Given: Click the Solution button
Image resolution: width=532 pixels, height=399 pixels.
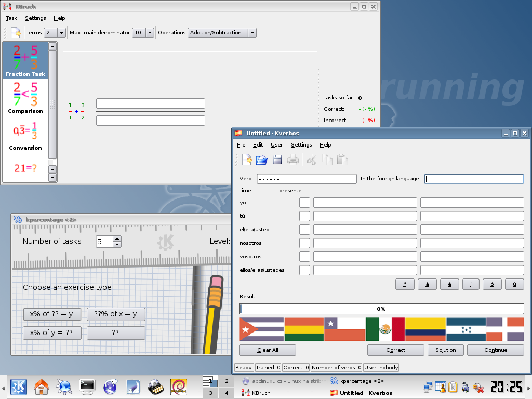Looking at the screenshot, I should coord(445,350).
